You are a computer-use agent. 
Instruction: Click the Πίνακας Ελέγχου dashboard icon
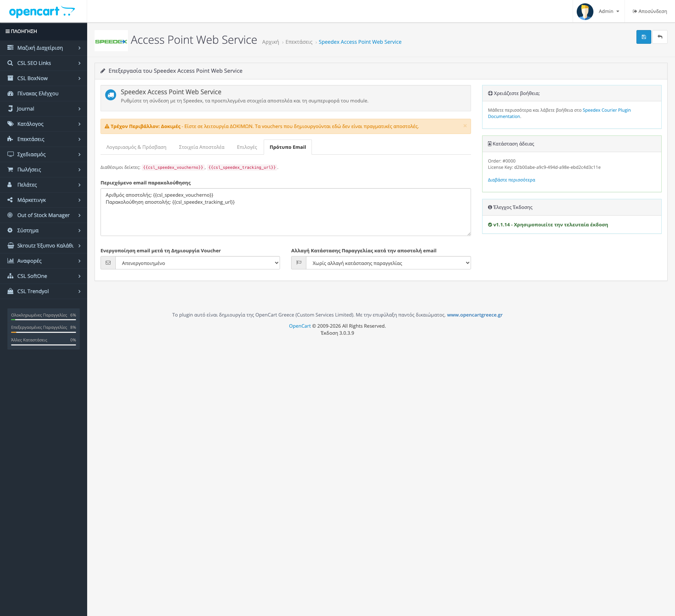point(10,94)
